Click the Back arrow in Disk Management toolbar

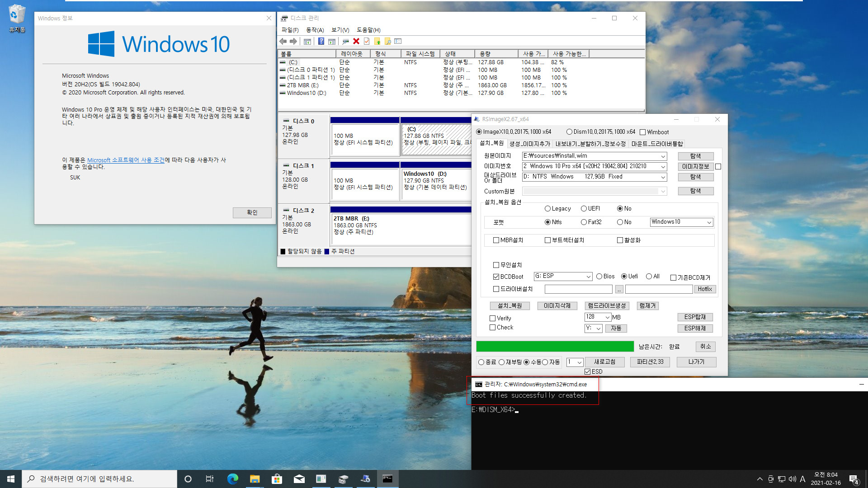pos(283,41)
